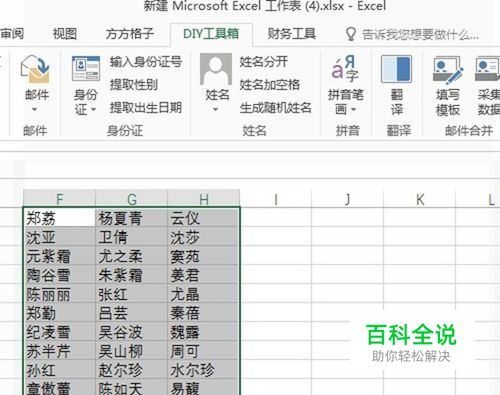
Task: Select cell containing 陈丽丽
Action: click(60, 294)
